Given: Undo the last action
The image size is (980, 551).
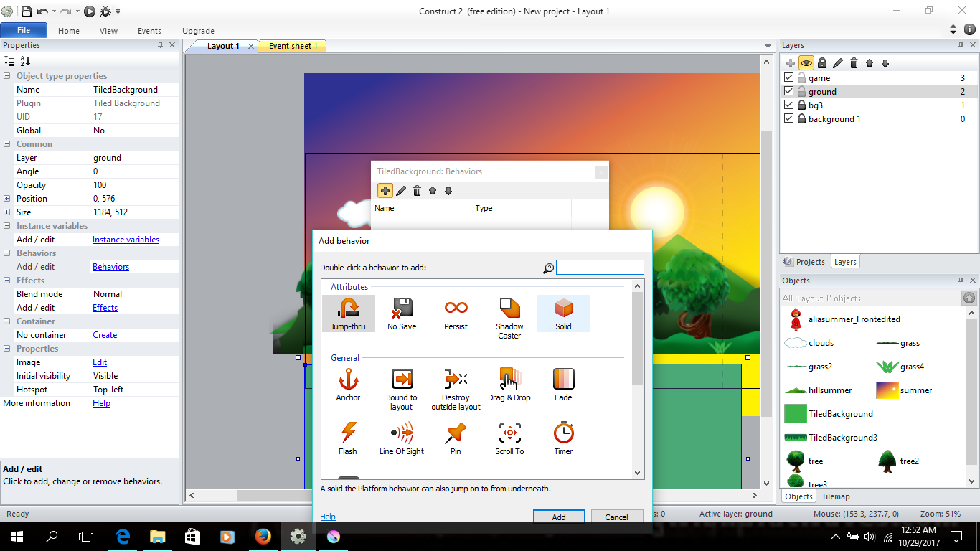Looking at the screenshot, I should (43, 11).
